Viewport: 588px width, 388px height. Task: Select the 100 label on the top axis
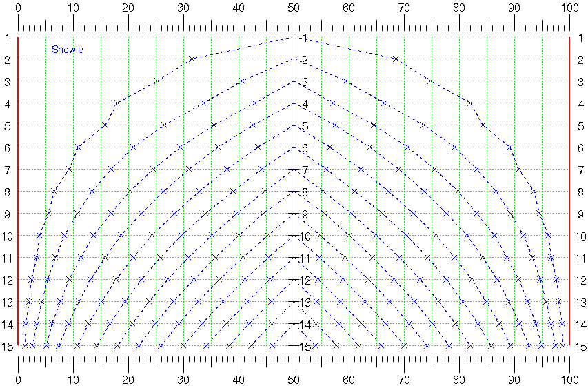(570, 8)
